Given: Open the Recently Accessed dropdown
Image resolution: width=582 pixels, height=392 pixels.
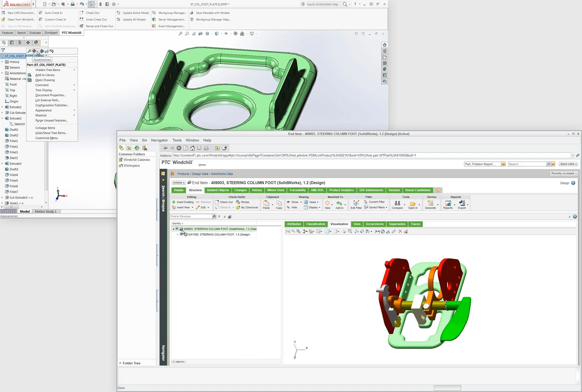Looking at the screenshot, I should tap(564, 173).
